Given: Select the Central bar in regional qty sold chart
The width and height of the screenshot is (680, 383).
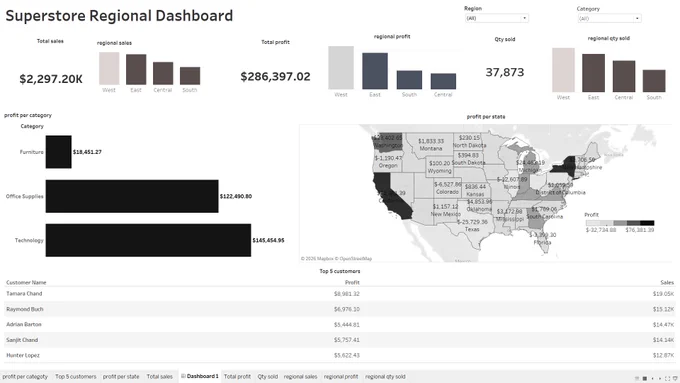Looking at the screenshot, I should (x=624, y=76).
